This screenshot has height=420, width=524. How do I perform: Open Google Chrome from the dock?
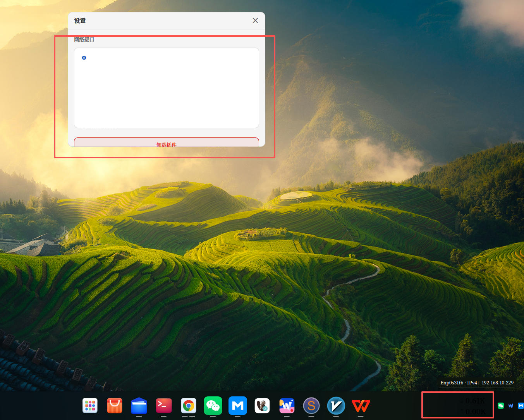coord(189,406)
